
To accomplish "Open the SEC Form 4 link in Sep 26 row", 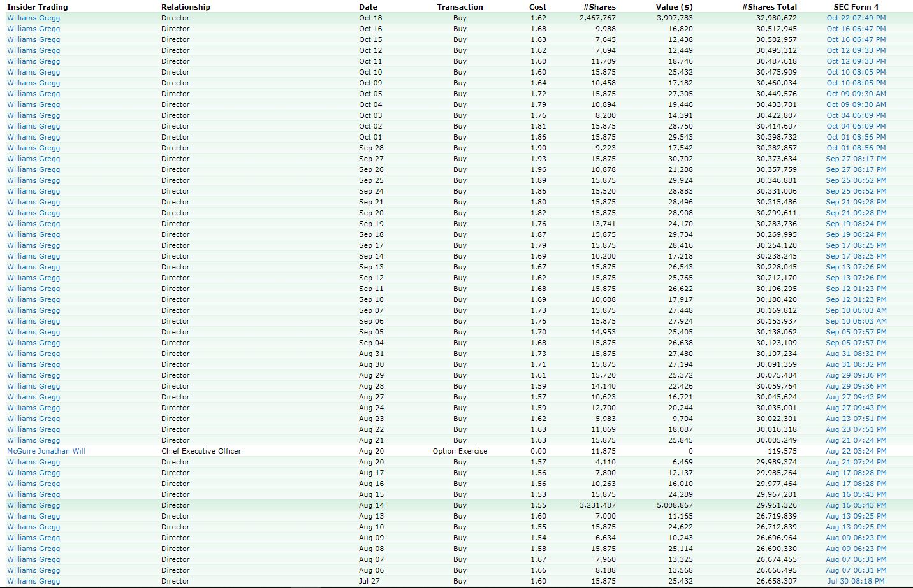I will coord(856,169).
